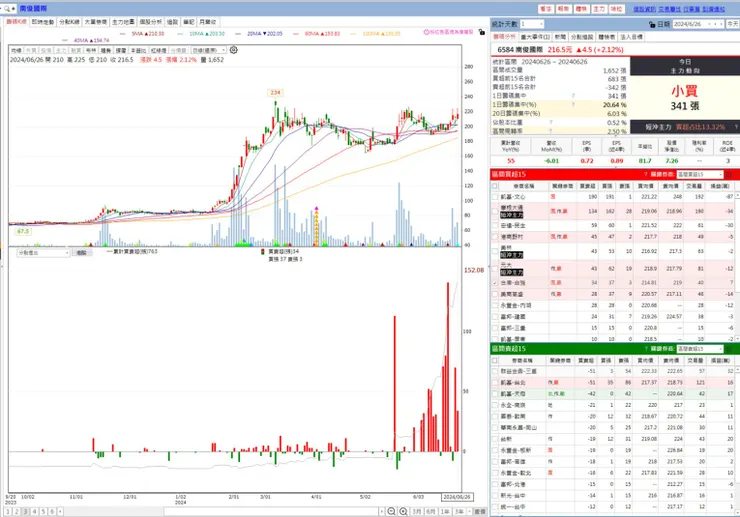Check the 新光-台中 row checkbox
This screenshot has width=740, height=517.
[495, 496]
